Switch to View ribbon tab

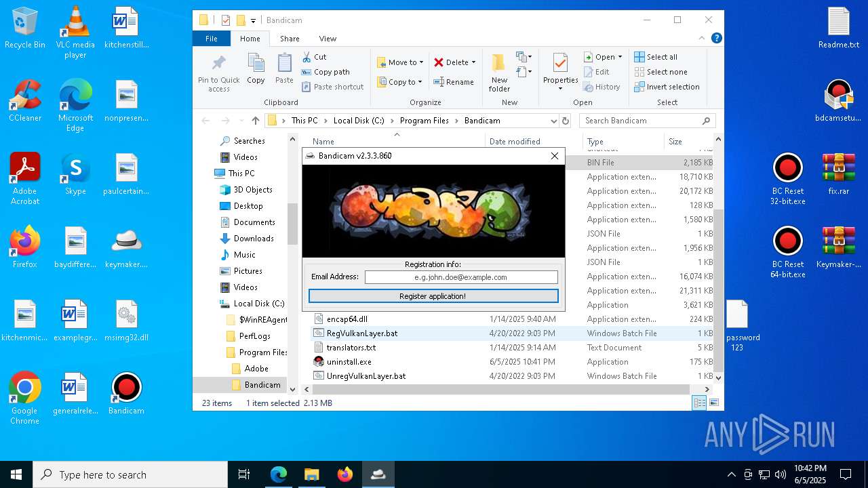[328, 39]
